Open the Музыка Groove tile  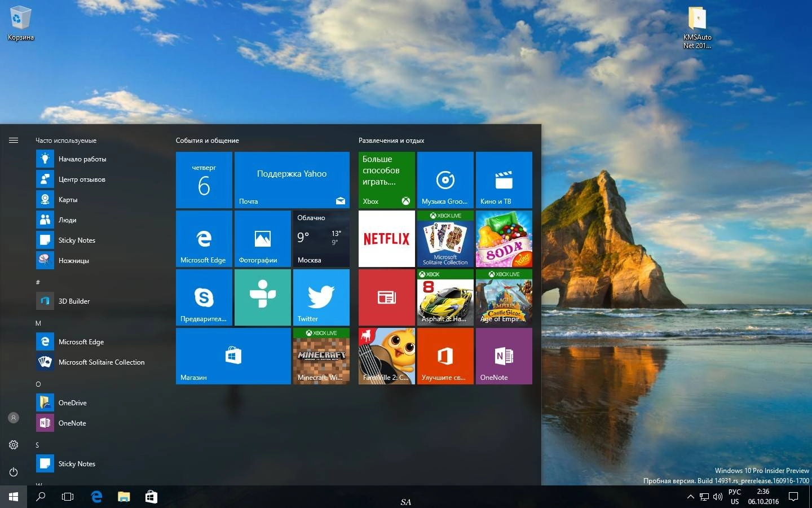445,180
